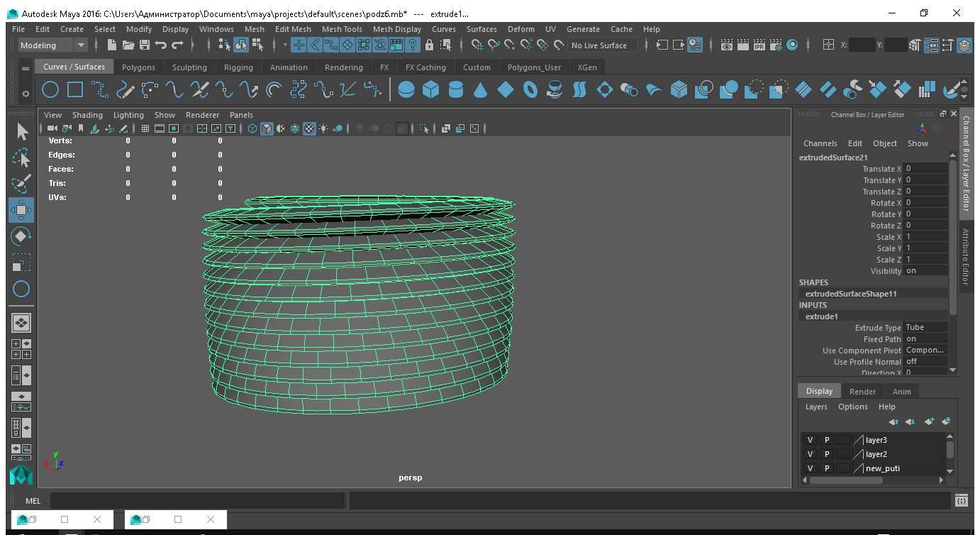Click the NURBS Cube shelf icon

(430, 90)
